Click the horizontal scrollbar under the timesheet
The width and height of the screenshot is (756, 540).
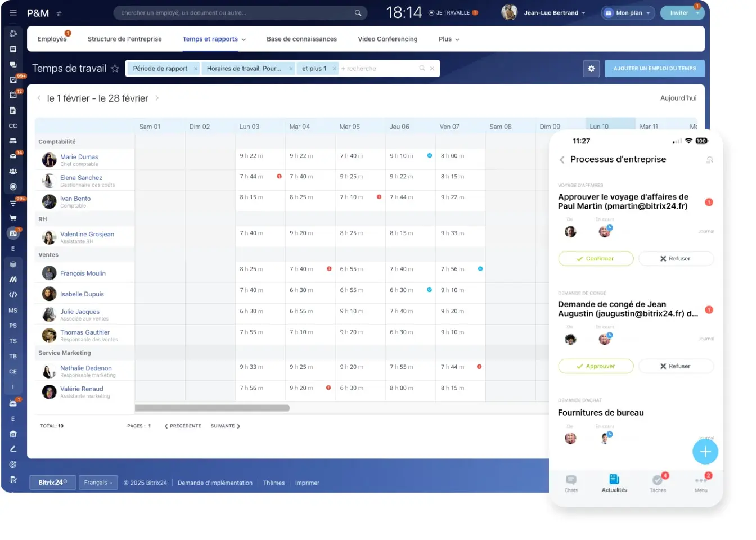point(213,408)
